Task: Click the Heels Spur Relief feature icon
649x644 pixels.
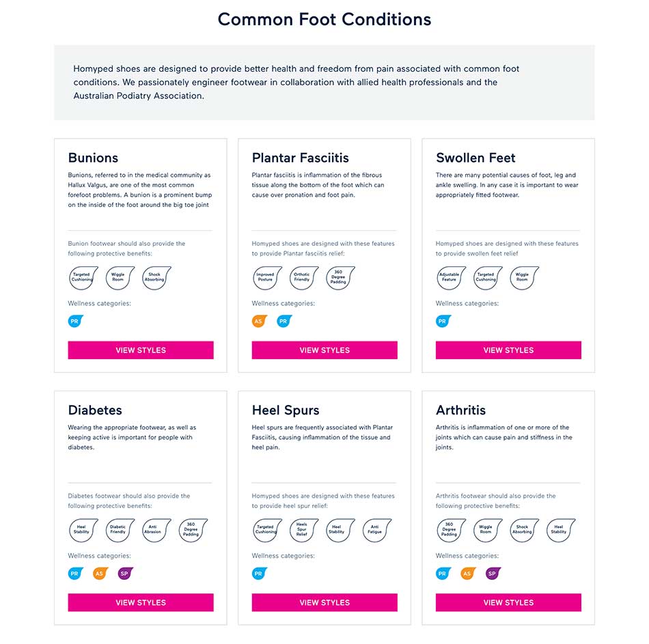Action: 304,530
